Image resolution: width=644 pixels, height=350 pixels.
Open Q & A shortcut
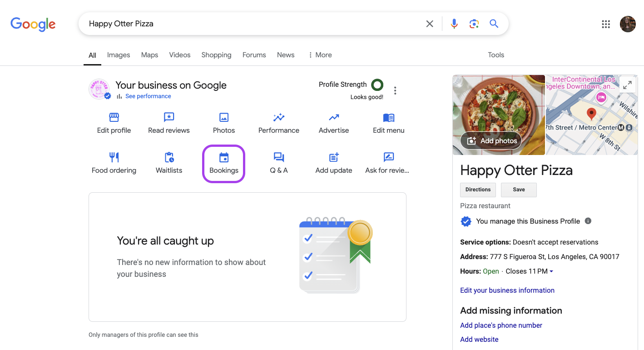pyautogui.click(x=279, y=164)
